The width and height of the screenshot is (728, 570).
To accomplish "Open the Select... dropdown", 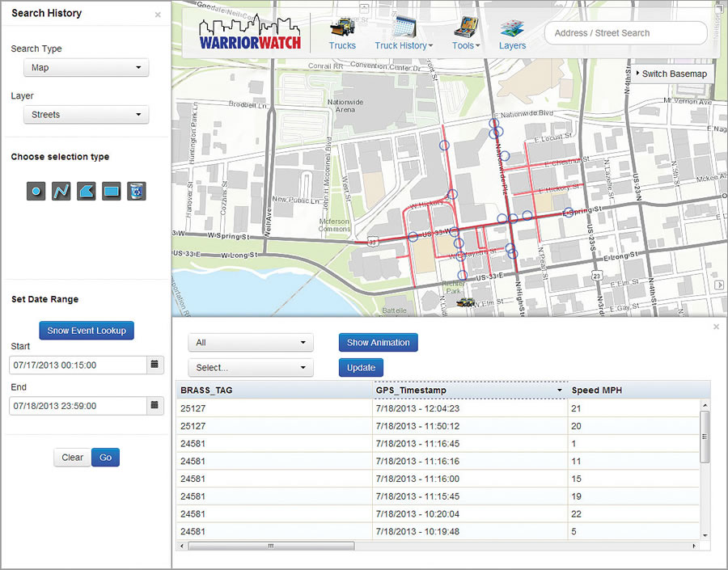I will pos(250,367).
